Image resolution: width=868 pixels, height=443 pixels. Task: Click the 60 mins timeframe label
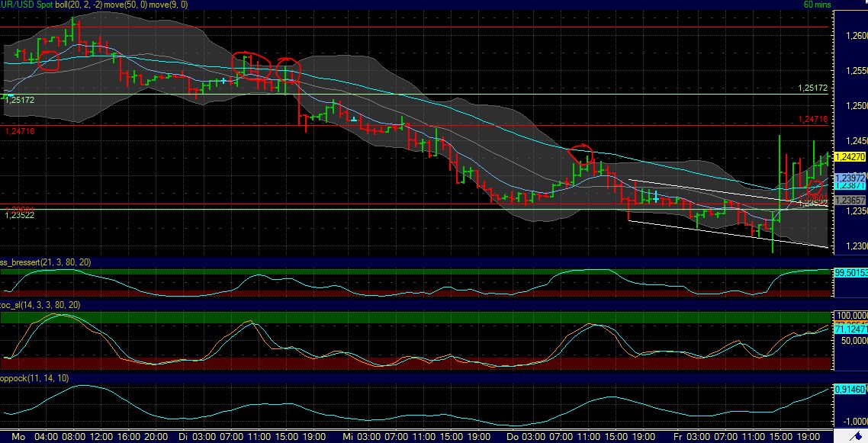(817, 5)
